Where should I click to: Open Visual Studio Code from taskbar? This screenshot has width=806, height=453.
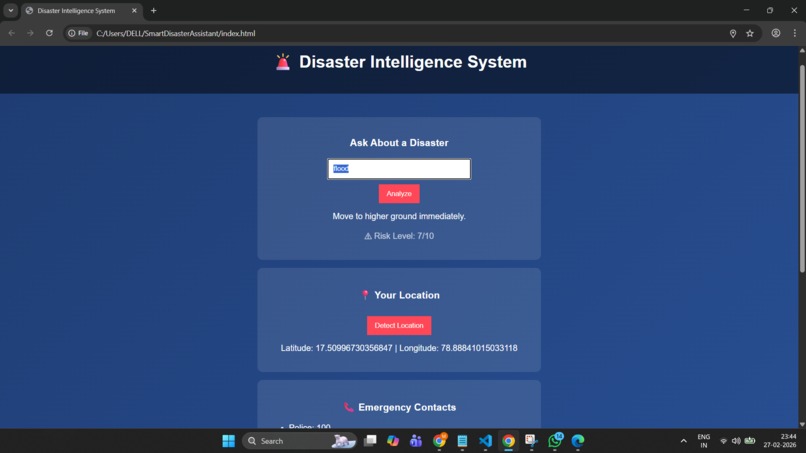pyautogui.click(x=485, y=441)
